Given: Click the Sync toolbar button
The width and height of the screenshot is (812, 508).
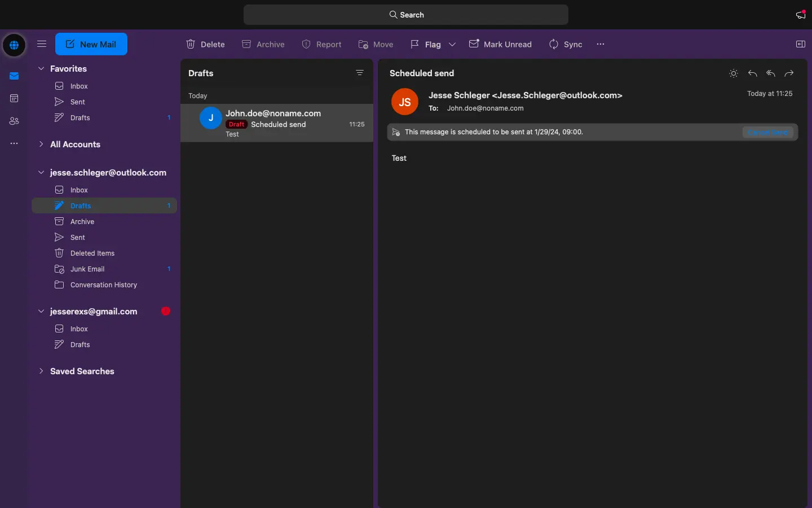Looking at the screenshot, I should (x=566, y=44).
